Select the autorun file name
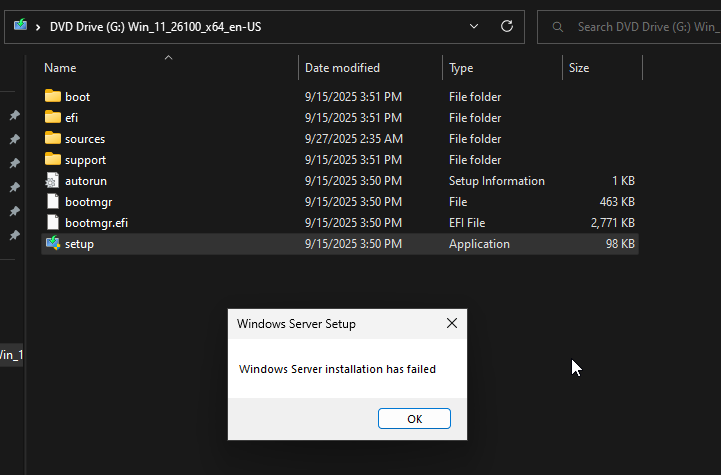 tap(86, 181)
